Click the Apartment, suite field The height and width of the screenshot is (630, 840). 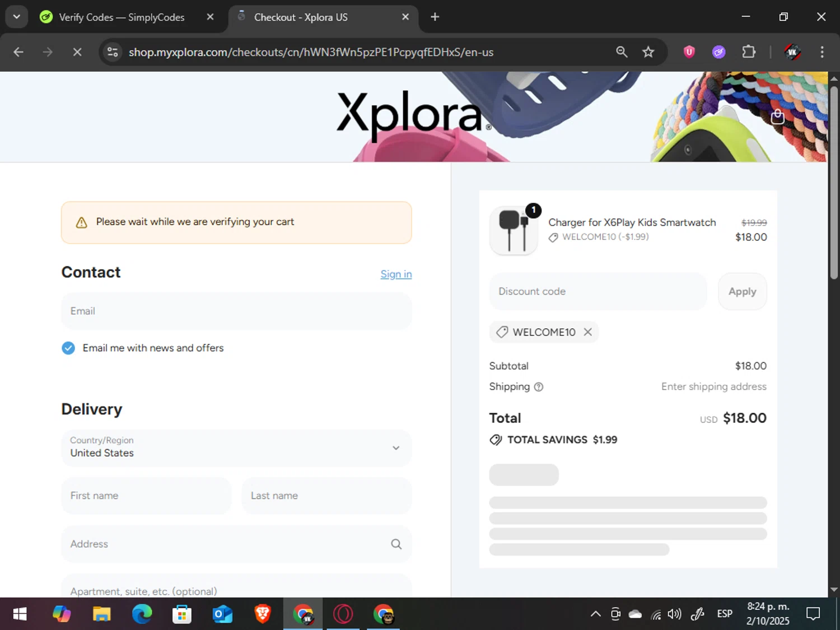point(236,586)
